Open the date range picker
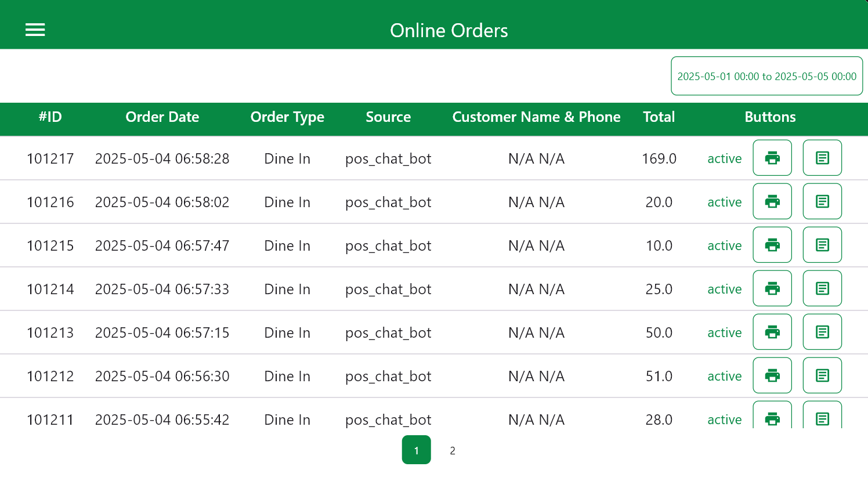This screenshot has width=868, height=488. 766,75
